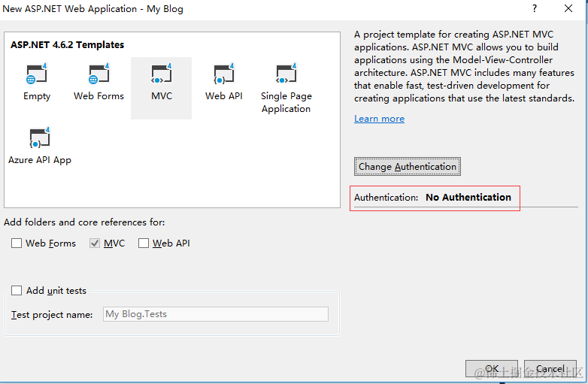Select the Azure API App template icon
588x384 pixels.
39,138
